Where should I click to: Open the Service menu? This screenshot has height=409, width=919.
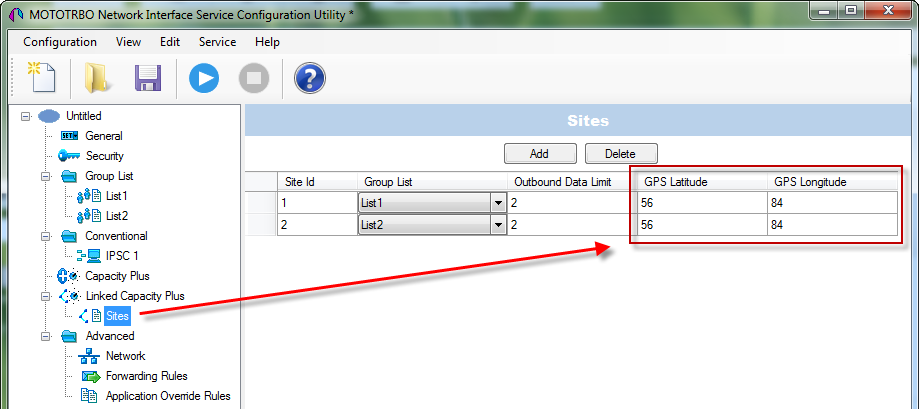[x=217, y=42]
